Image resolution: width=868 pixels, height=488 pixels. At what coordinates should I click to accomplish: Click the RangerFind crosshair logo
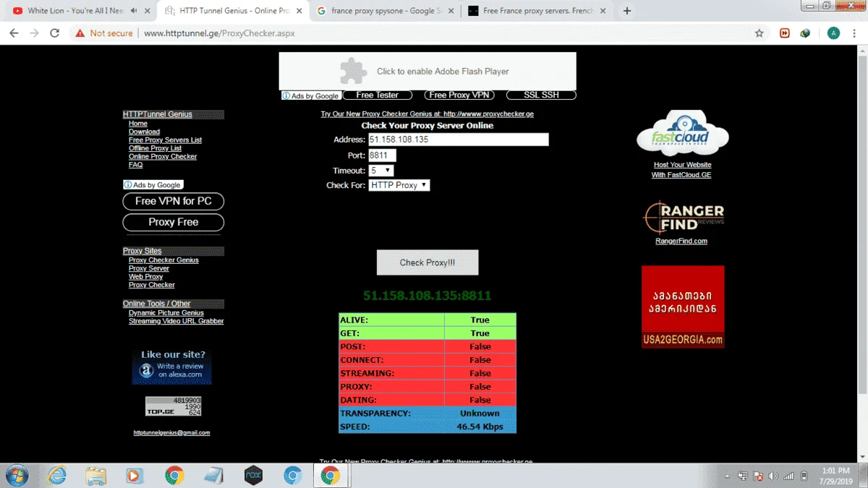coord(682,218)
